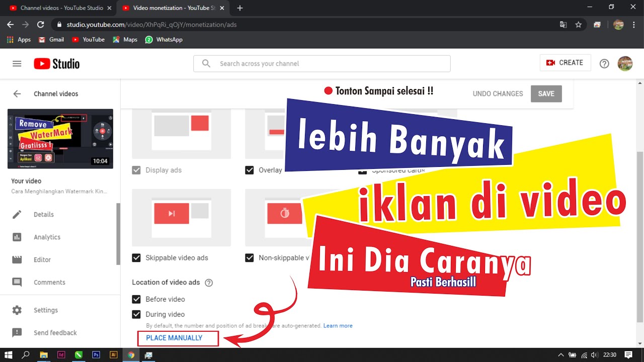Image resolution: width=644 pixels, height=362 pixels.
Task: Open the YouTube bookmark
Action: click(88, 39)
